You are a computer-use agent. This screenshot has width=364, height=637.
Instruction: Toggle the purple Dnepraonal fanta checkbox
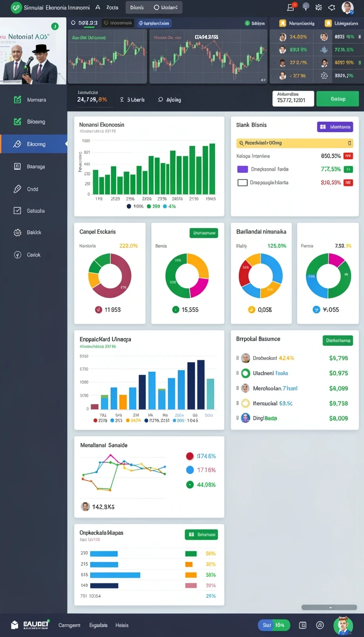(242, 169)
